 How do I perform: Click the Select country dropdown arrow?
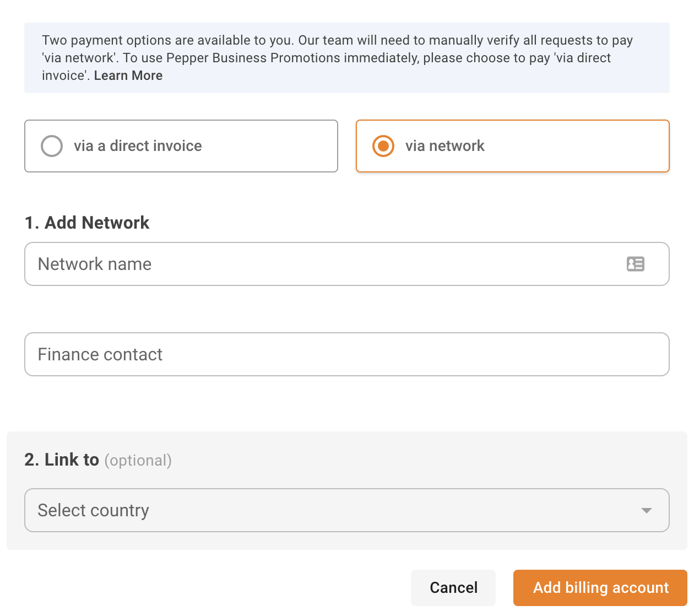[x=647, y=511]
